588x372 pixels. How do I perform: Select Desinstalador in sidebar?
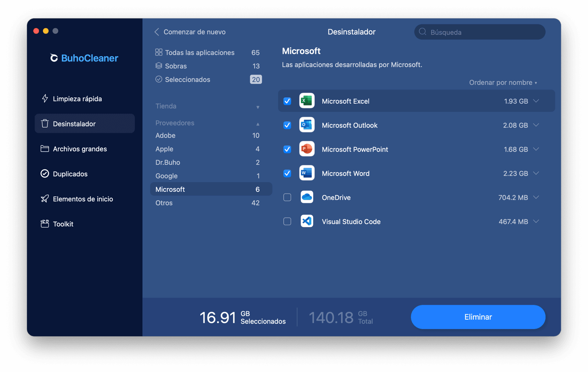pos(85,123)
